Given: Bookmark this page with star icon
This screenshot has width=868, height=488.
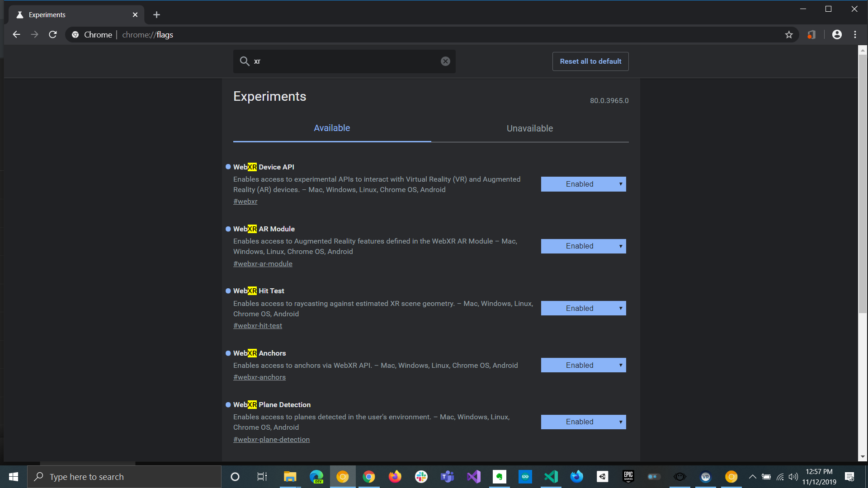Looking at the screenshot, I should [x=789, y=35].
